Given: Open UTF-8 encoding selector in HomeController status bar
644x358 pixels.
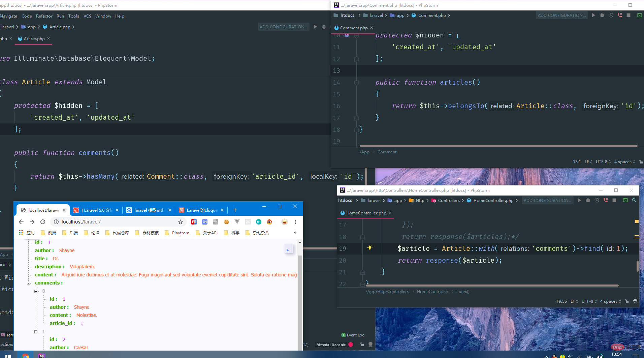Looking at the screenshot, I should tap(589, 301).
